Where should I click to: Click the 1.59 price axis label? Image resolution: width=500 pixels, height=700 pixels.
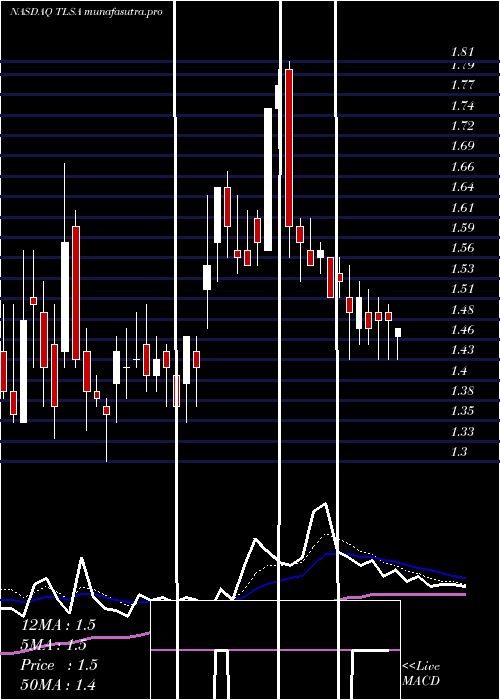462,228
